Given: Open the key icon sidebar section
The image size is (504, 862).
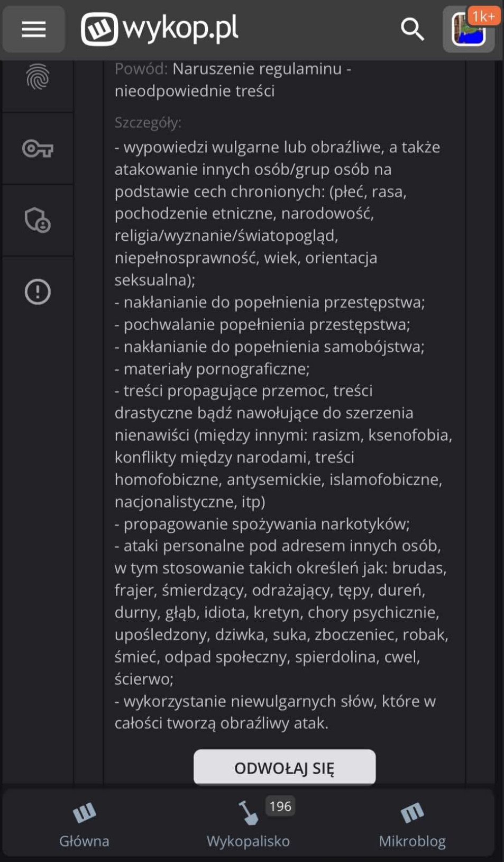Looking at the screenshot, I should click(38, 149).
